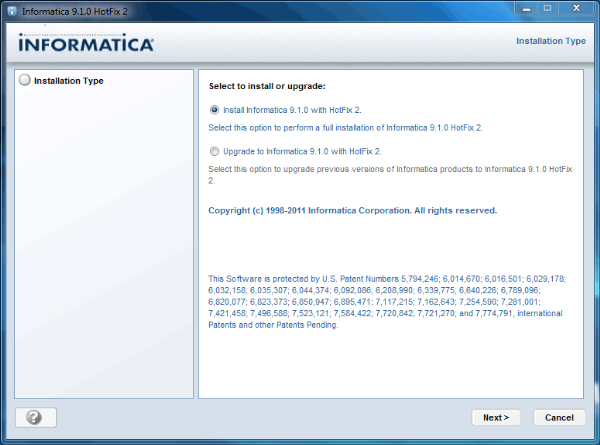Cancel the installation wizard
This screenshot has height=445, width=600.
[x=559, y=417]
